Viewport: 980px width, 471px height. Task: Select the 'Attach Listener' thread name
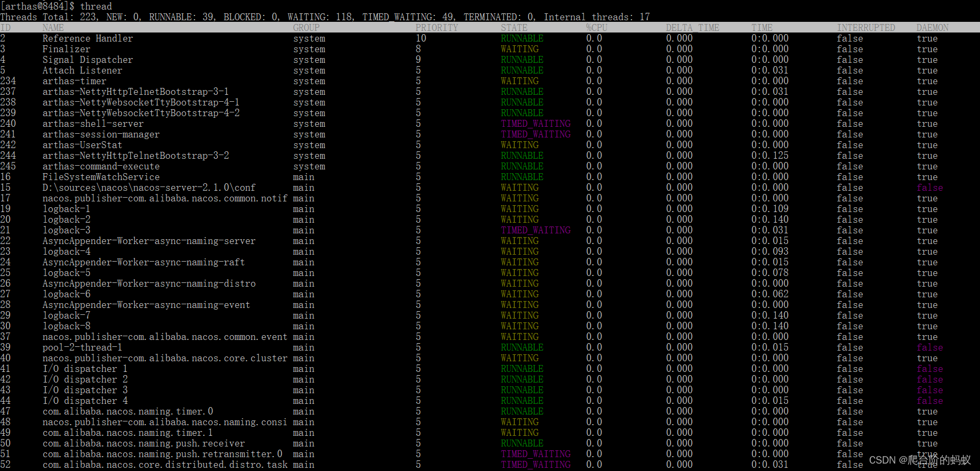click(x=83, y=70)
